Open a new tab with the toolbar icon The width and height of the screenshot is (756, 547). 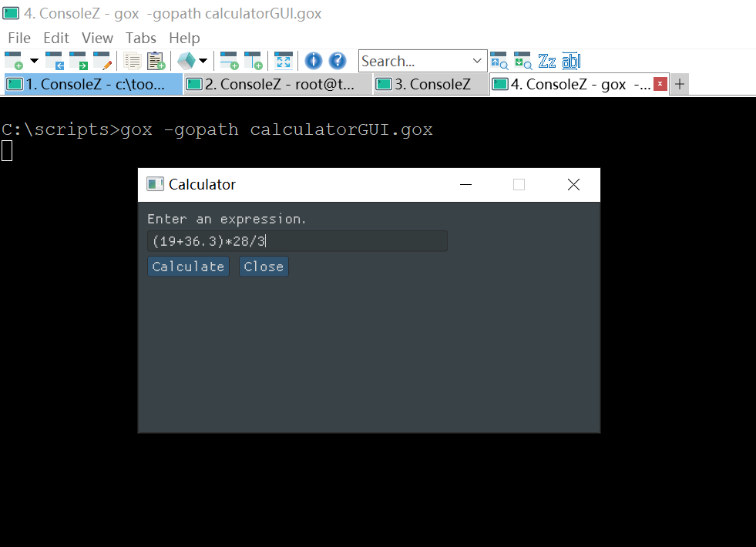[14, 61]
